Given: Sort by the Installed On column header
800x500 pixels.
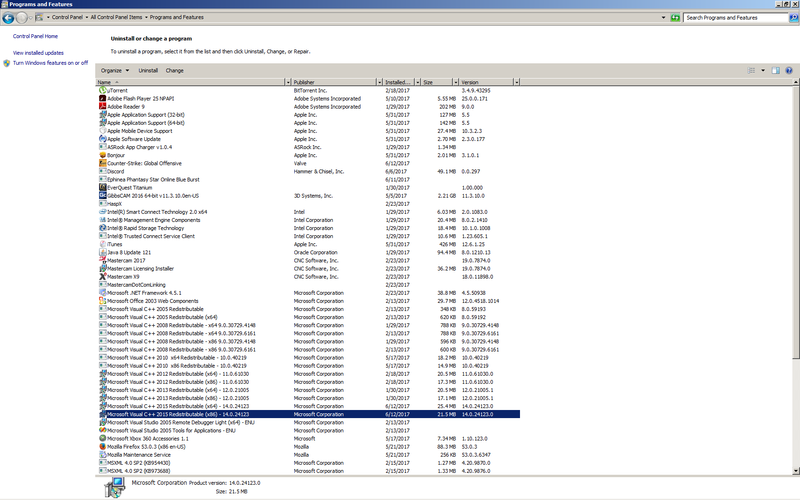Looking at the screenshot, I should 398,82.
